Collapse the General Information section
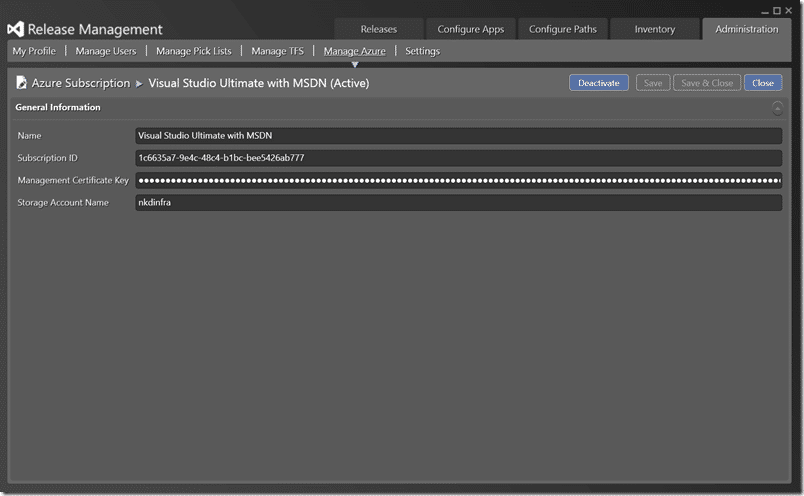The height and width of the screenshot is (496, 804). point(777,108)
